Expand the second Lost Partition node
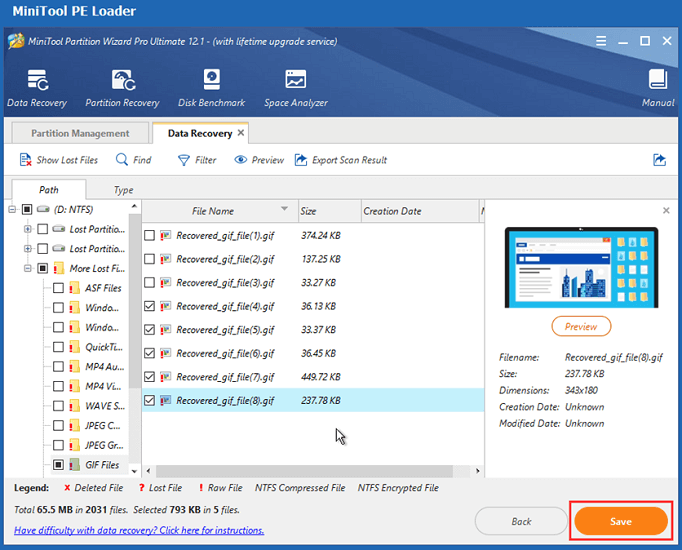682x550 pixels. point(28,249)
